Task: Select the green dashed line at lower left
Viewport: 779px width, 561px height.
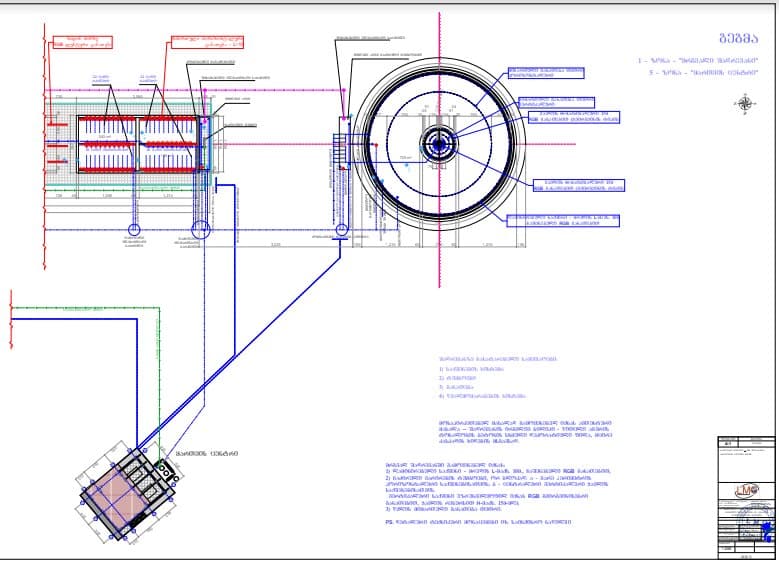Action: tap(158, 370)
